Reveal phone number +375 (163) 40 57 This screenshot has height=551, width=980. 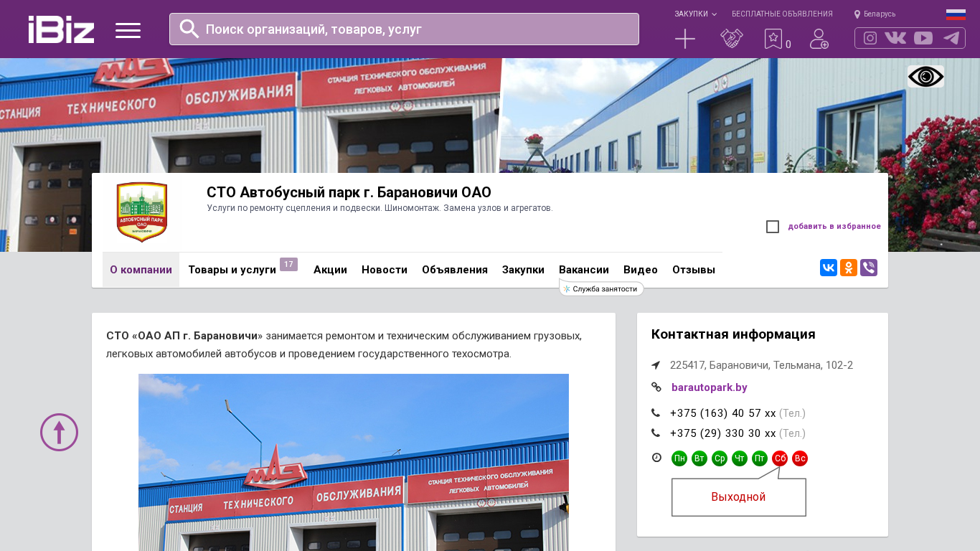pos(723,413)
